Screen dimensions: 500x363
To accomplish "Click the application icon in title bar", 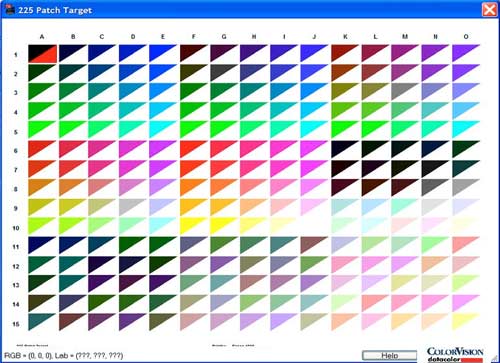I will click(x=10, y=10).
